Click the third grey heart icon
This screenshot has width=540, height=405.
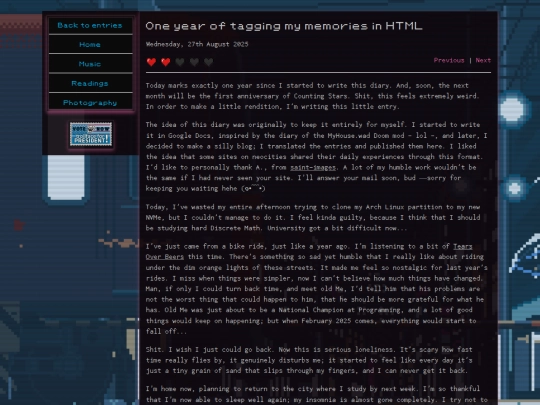click(180, 62)
